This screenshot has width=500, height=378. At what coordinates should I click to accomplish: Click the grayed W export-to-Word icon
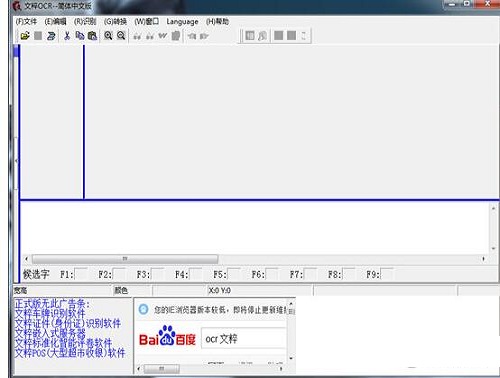pos(162,36)
